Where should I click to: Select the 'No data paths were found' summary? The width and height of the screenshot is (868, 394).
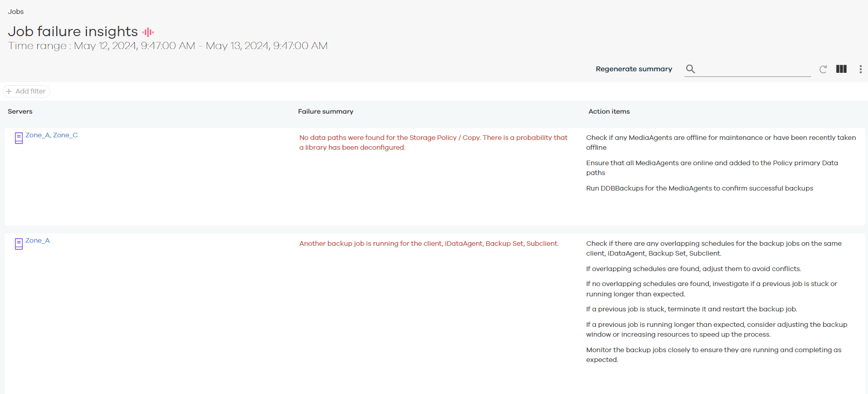tap(433, 143)
